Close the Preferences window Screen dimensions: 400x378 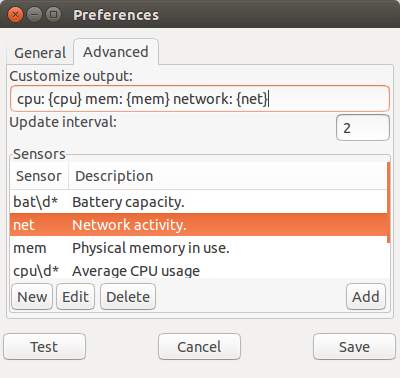15,15
